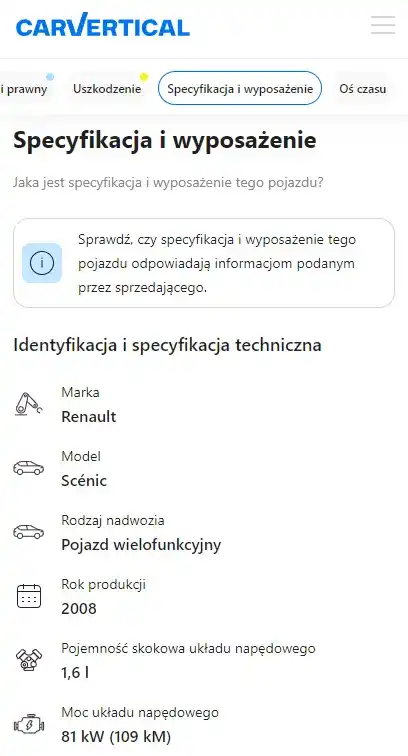Viewport: 408px width, 756px height.
Task: Click the Scénic model value
Action: [84, 481]
